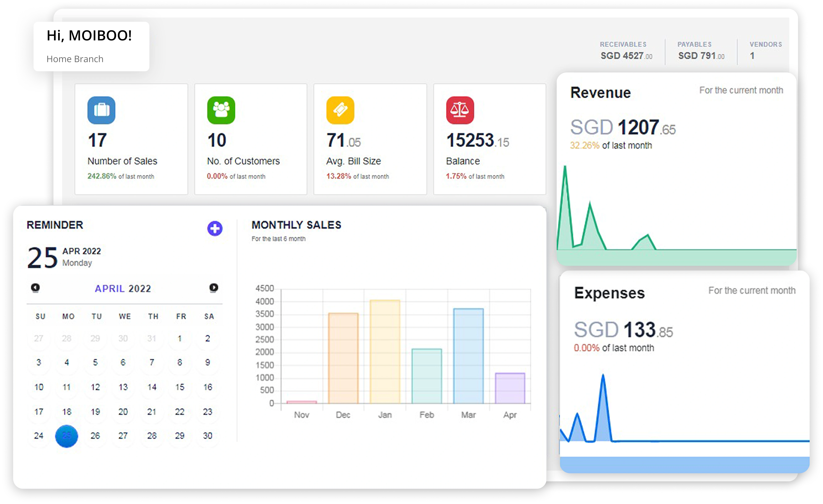Viewport: 823px width, 504px height.
Task: Click the APRIL 2022 calendar heading
Action: (x=123, y=288)
